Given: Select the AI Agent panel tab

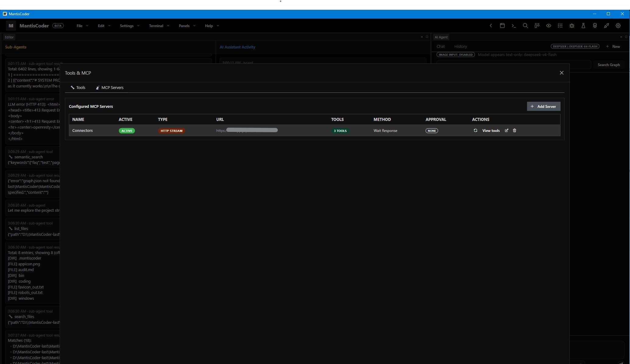Looking at the screenshot, I should click(x=441, y=37).
